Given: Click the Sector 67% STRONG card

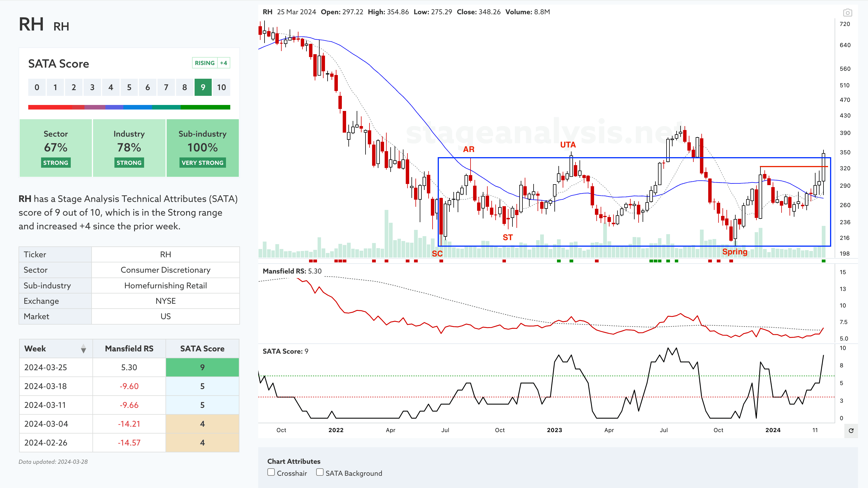Looking at the screenshot, I should (x=56, y=148).
